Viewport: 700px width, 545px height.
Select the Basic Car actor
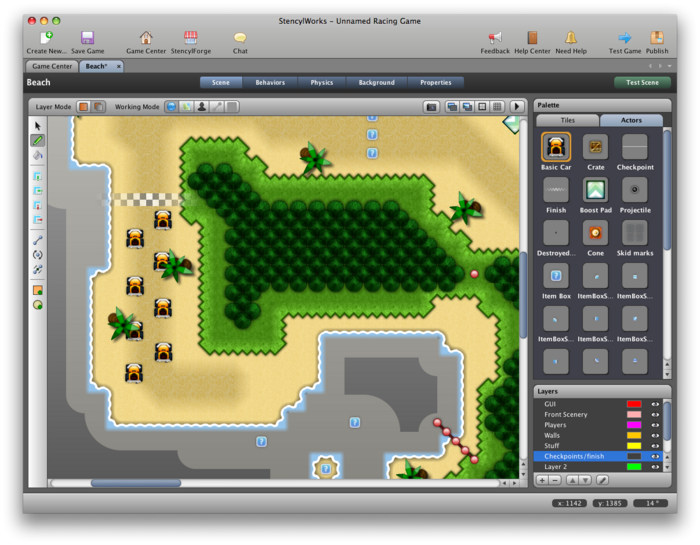click(x=556, y=146)
